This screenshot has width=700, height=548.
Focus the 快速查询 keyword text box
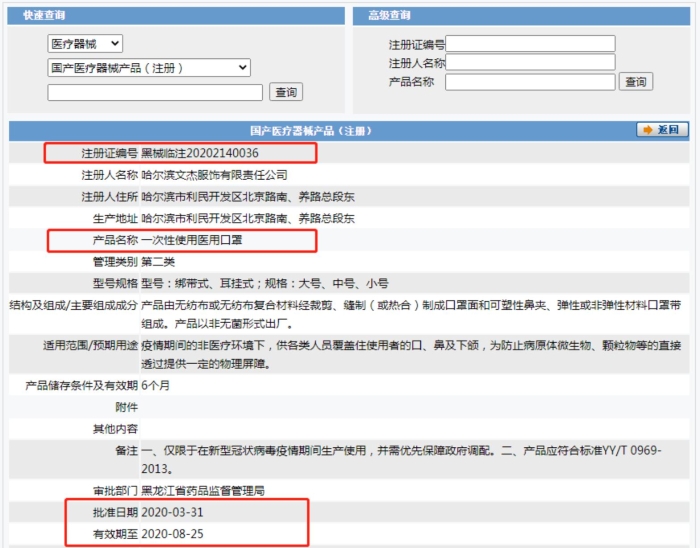155,92
